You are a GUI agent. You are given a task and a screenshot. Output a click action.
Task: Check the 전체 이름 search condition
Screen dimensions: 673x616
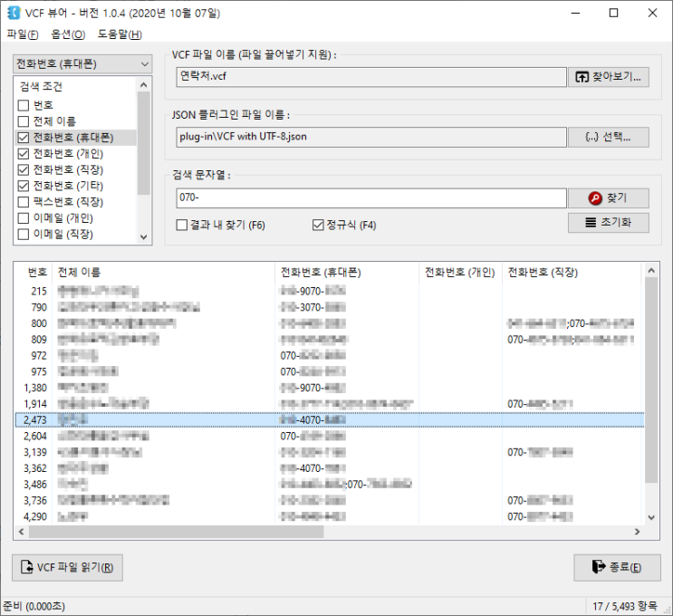24,121
